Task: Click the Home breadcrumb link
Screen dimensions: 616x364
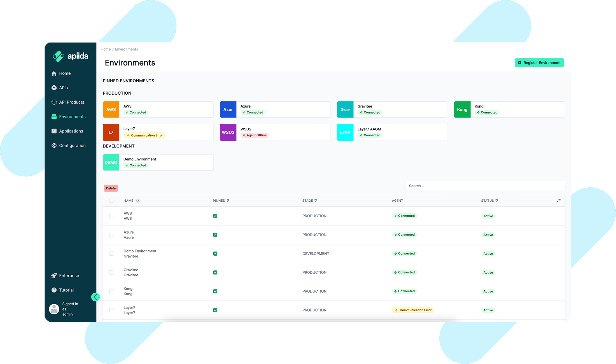Action: [x=106, y=49]
